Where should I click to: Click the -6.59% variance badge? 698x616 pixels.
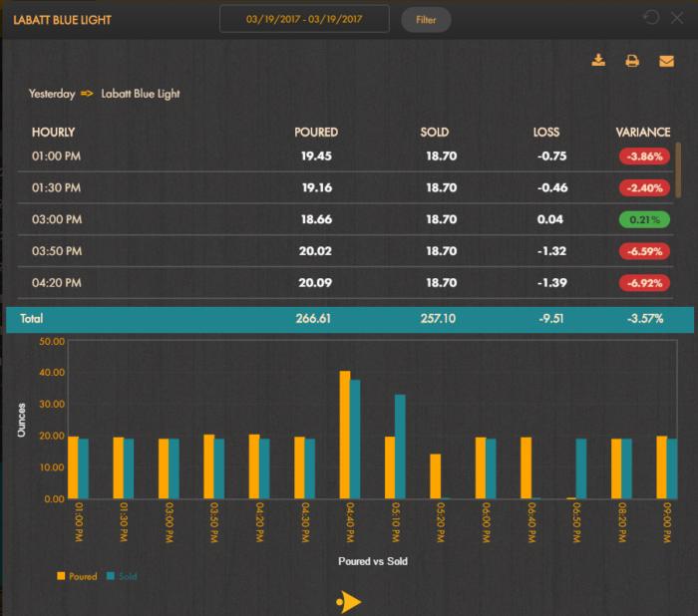(644, 251)
